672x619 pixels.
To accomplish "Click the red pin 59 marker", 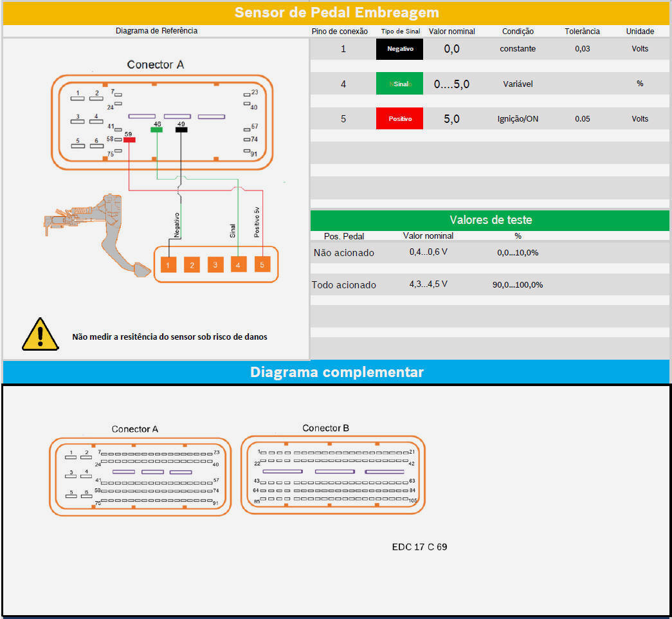I will [x=129, y=140].
